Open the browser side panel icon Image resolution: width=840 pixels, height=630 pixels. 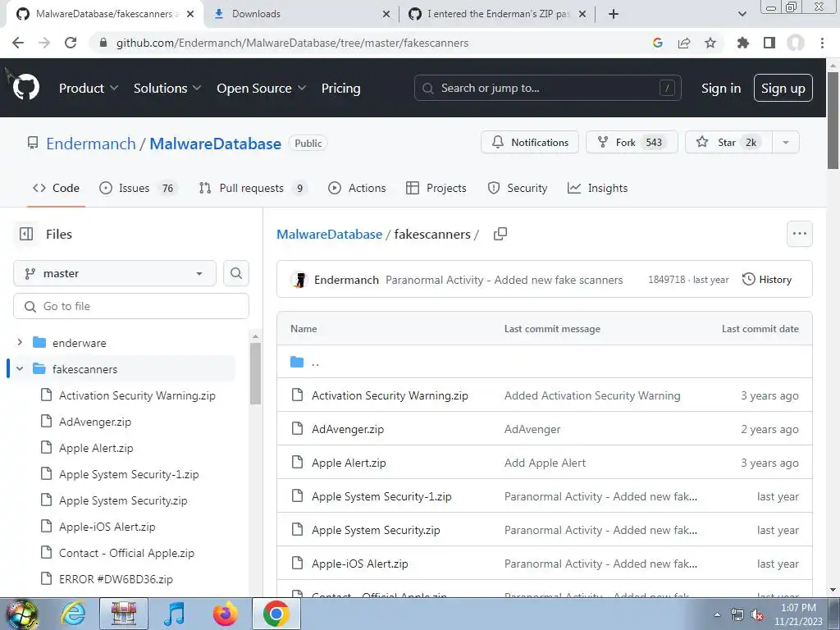coord(769,43)
